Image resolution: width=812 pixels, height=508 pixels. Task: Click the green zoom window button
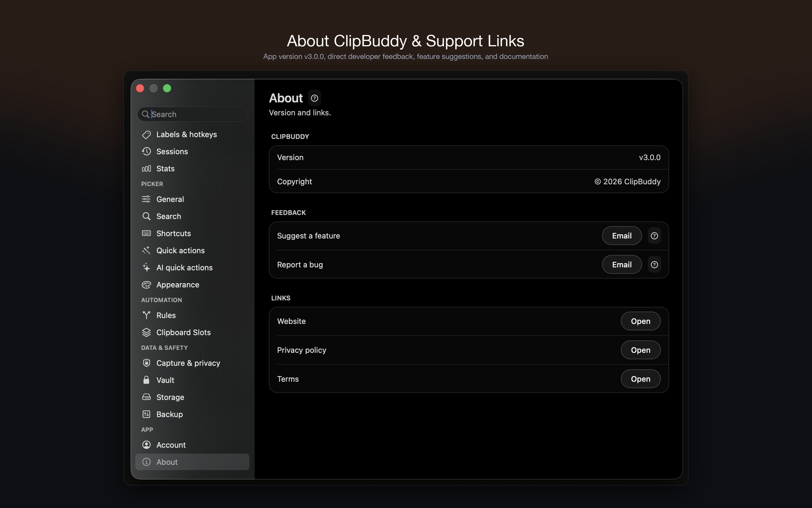[x=167, y=88]
